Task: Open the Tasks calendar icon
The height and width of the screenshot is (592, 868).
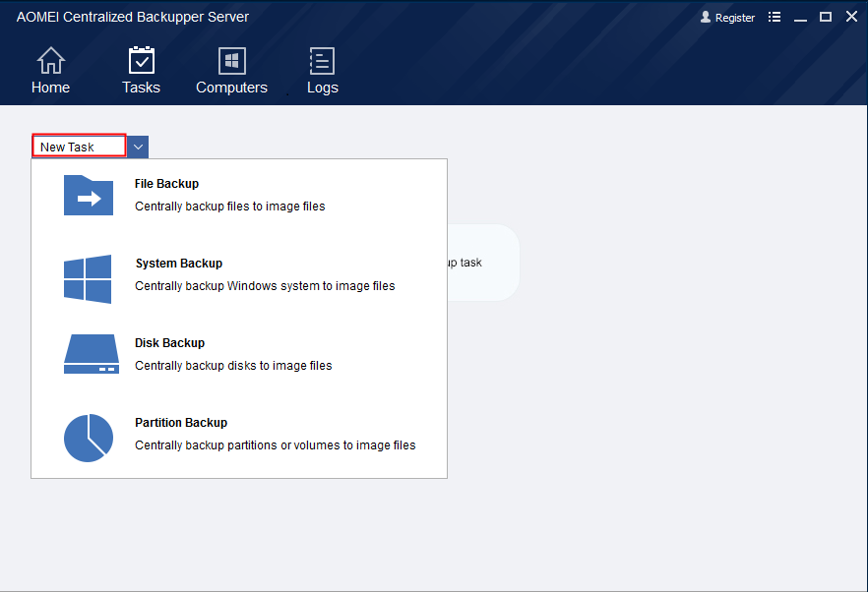Action: point(142,60)
